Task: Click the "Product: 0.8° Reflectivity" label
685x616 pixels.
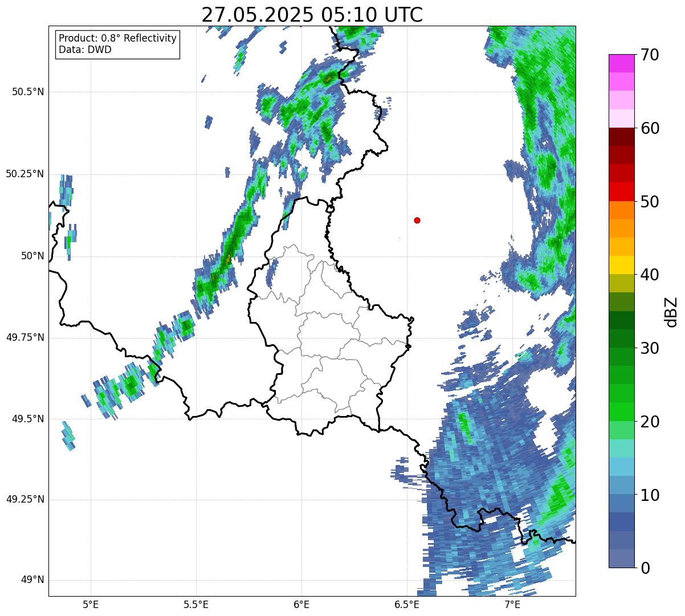Action: [118, 38]
